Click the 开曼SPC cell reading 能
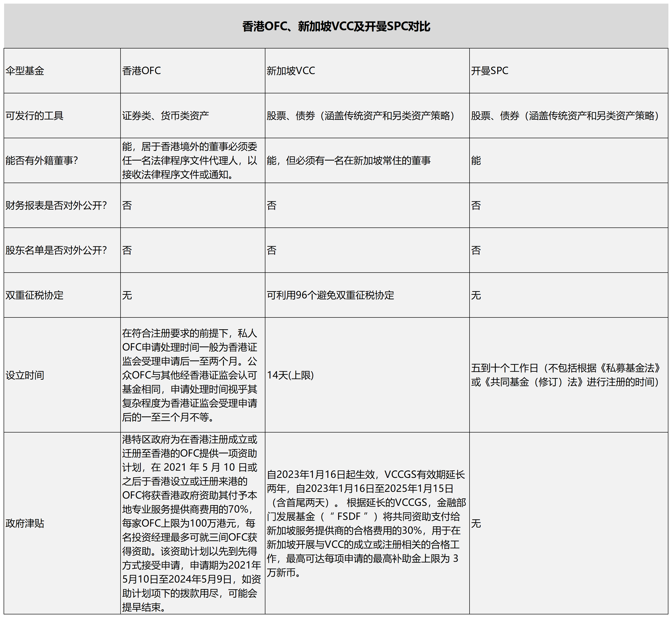 (x=569, y=160)
